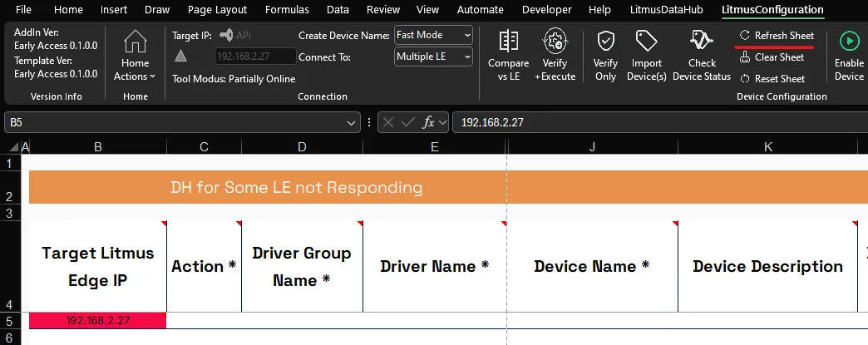868x345 pixels.
Task: Click the Enable Device play icon
Action: (849, 42)
